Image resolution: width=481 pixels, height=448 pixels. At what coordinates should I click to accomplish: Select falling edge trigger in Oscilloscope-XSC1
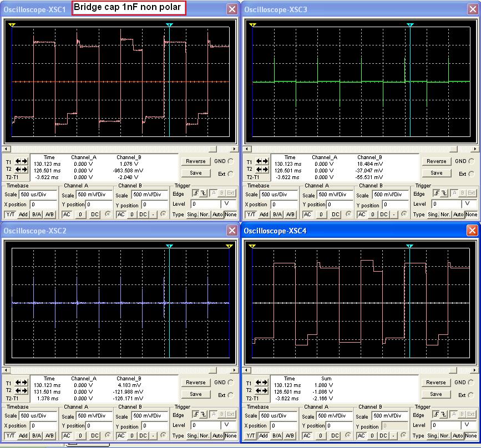pos(204,193)
